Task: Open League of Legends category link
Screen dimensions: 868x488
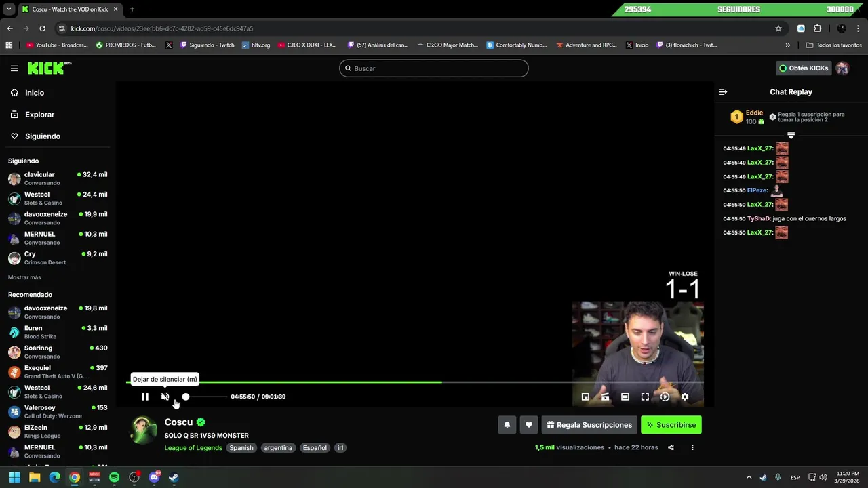Action: (193, 447)
